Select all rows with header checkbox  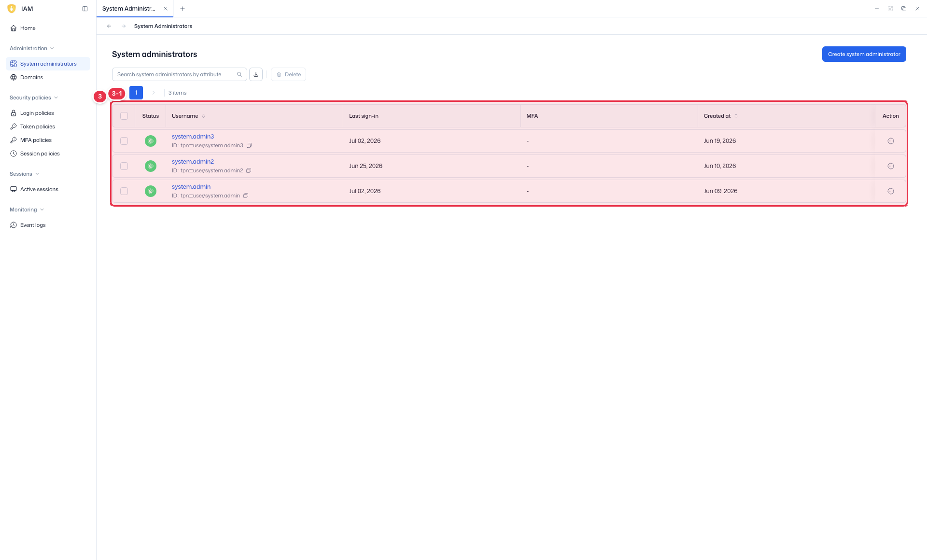pyautogui.click(x=124, y=116)
